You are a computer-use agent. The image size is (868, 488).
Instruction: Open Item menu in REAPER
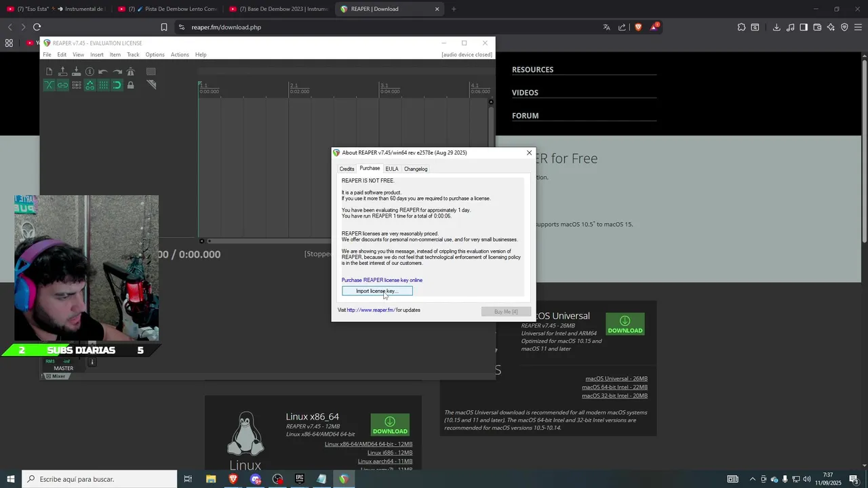pos(115,54)
